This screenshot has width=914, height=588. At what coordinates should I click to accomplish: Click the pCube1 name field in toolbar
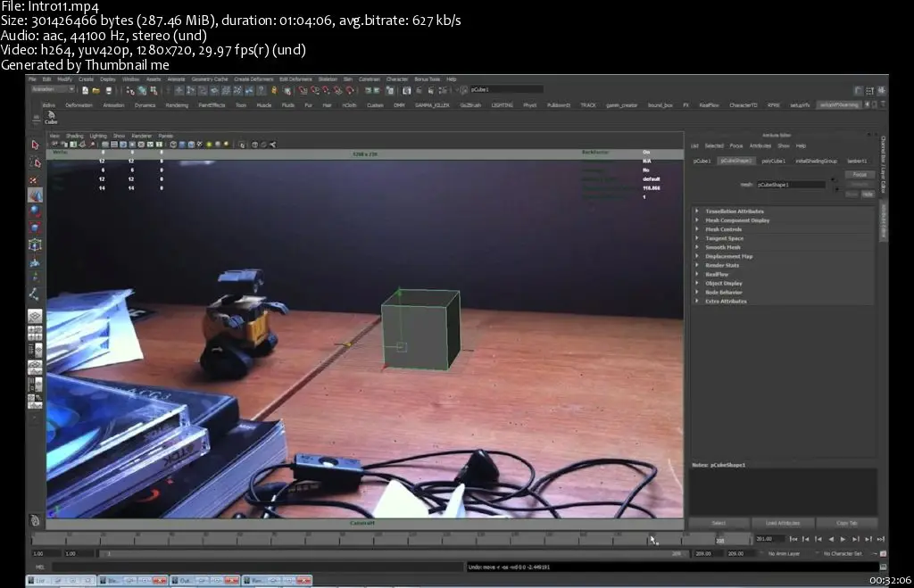pyautogui.click(x=507, y=90)
